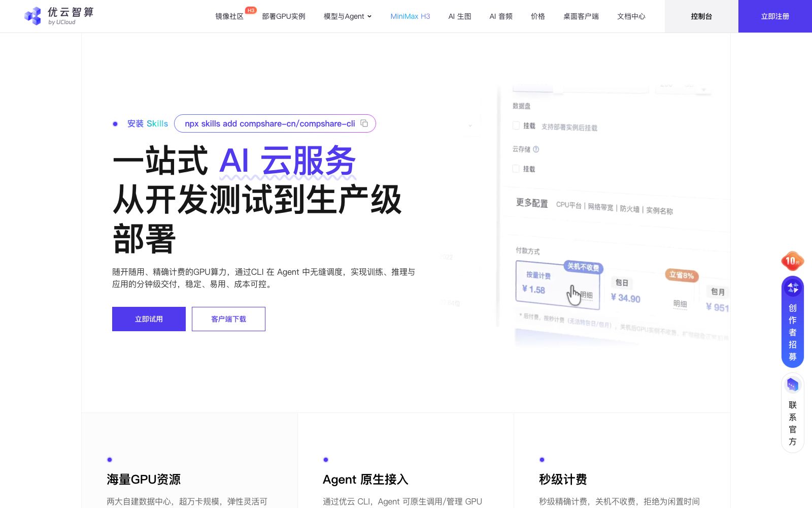Click the 秒级计费 heading
812x508 pixels.
[x=563, y=479]
